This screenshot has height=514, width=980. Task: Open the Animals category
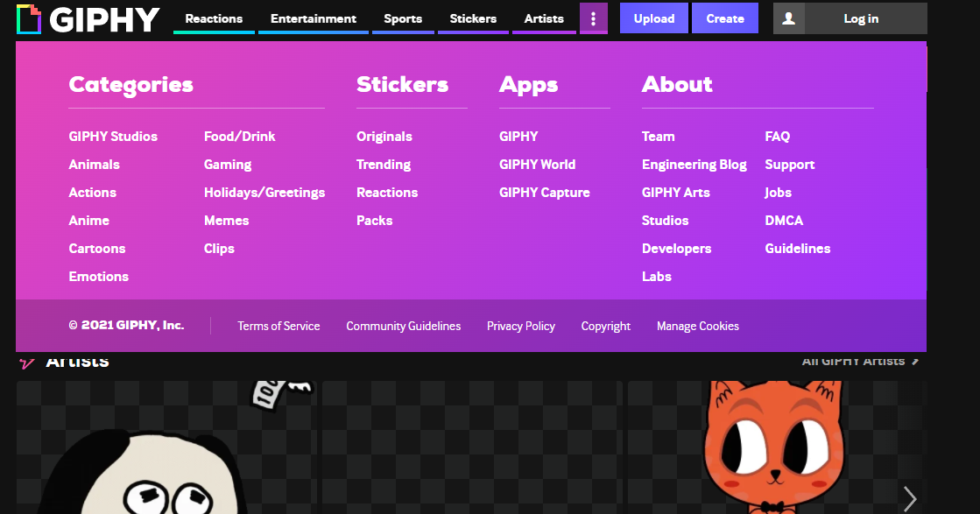(x=94, y=165)
